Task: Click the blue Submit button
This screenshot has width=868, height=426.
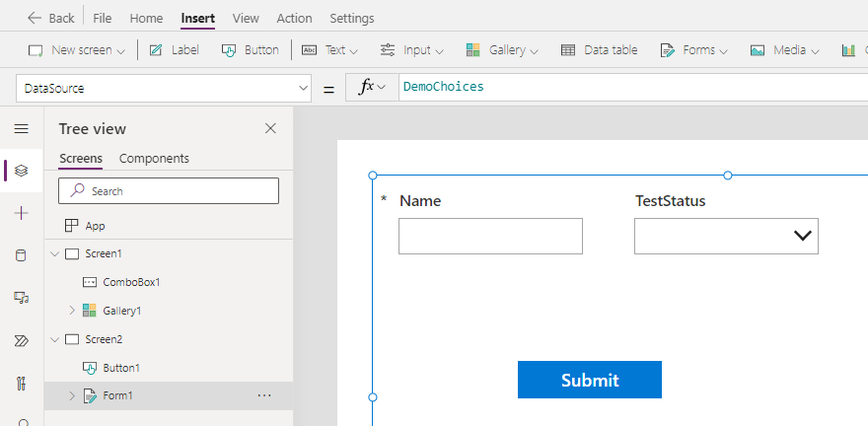Action: point(590,380)
